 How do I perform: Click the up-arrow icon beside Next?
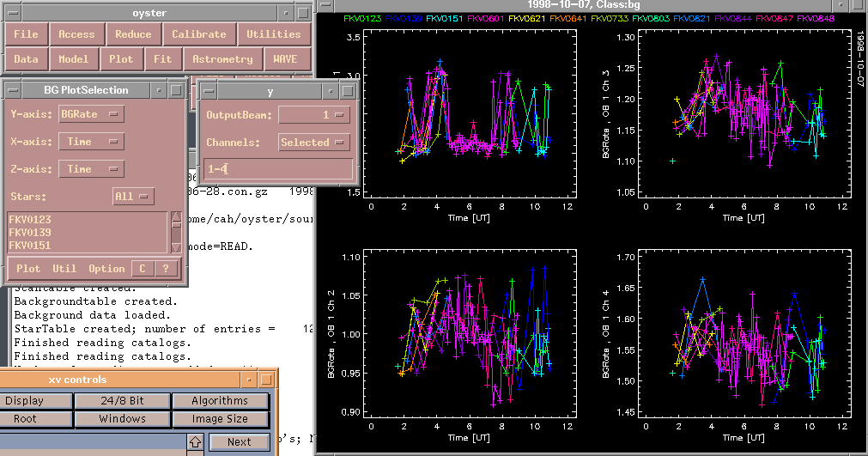point(196,442)
